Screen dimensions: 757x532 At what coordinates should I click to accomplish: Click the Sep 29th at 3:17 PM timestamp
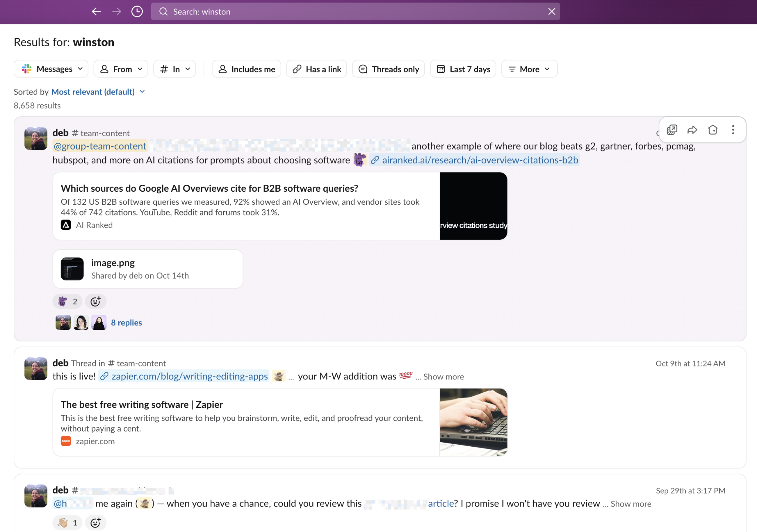pyautogui.click(x=690, y=491)
